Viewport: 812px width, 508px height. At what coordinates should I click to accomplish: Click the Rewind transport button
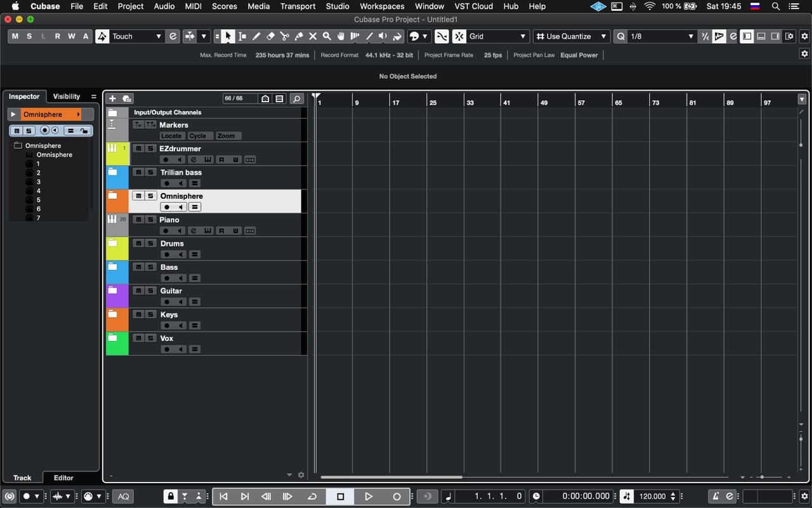(266, 497)
